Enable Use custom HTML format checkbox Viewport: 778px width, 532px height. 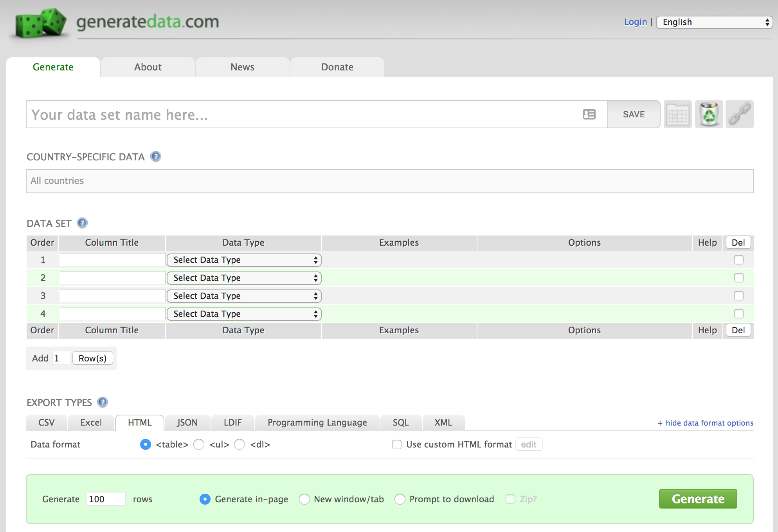(x=397, y=444)
